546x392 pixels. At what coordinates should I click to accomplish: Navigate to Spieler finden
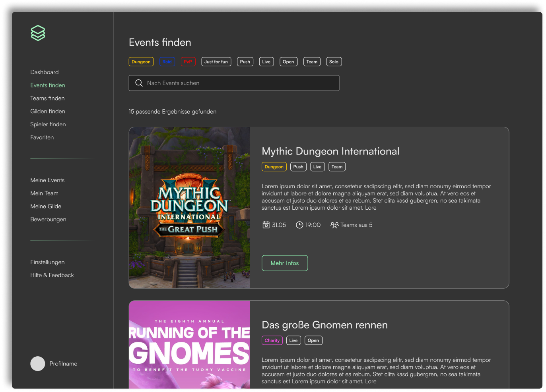coord(48,124)
